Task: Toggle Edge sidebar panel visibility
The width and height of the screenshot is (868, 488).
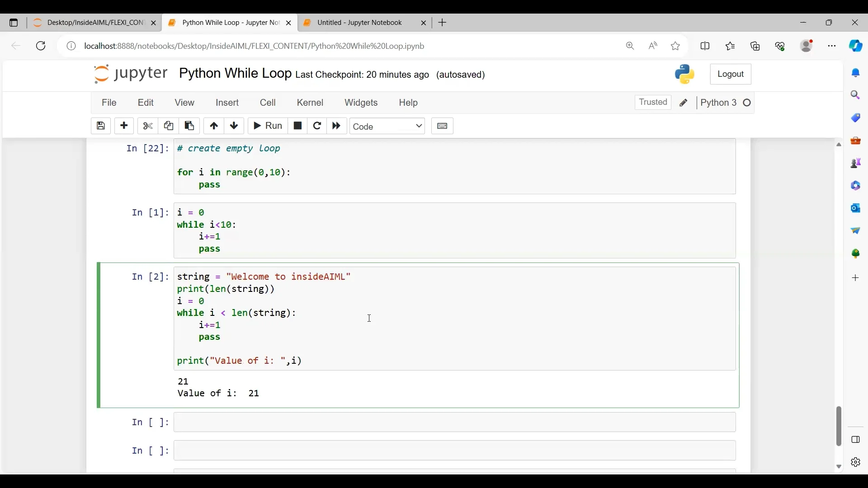Action: pos(856,440)
